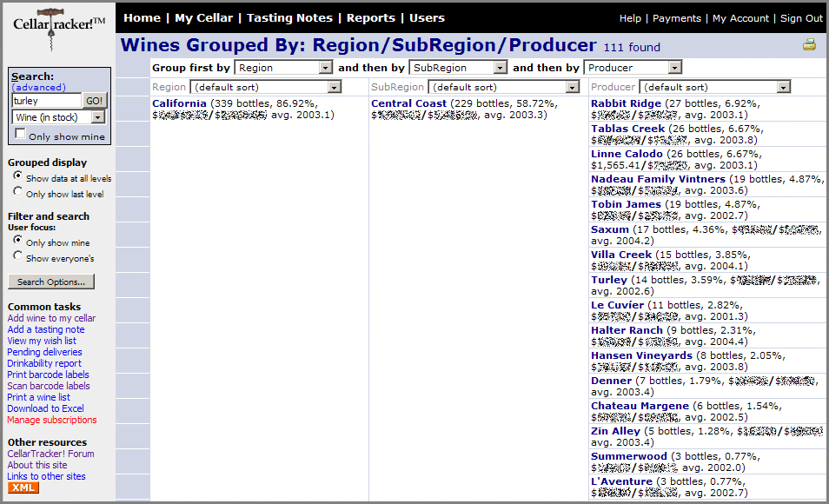Click the search text field containing 'turley'

tap(47, 101)
